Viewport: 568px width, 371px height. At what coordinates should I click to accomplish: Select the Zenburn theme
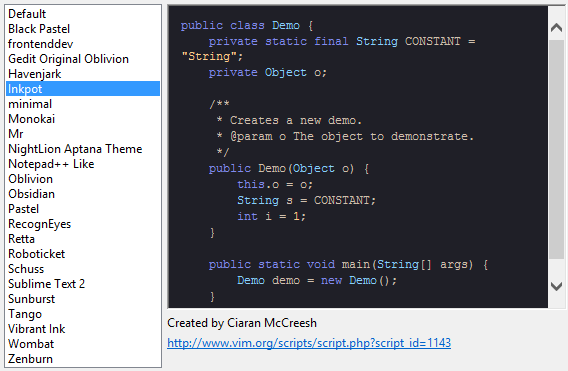coord(83,359)
